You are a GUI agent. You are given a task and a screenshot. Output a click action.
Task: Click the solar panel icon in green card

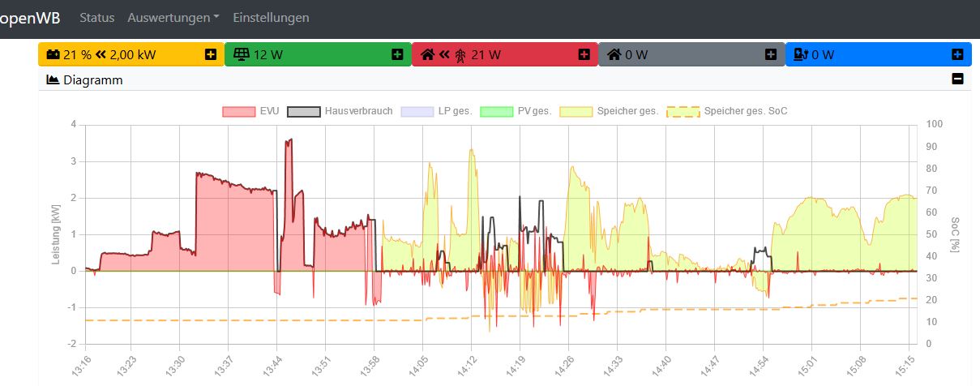point(241,54)
